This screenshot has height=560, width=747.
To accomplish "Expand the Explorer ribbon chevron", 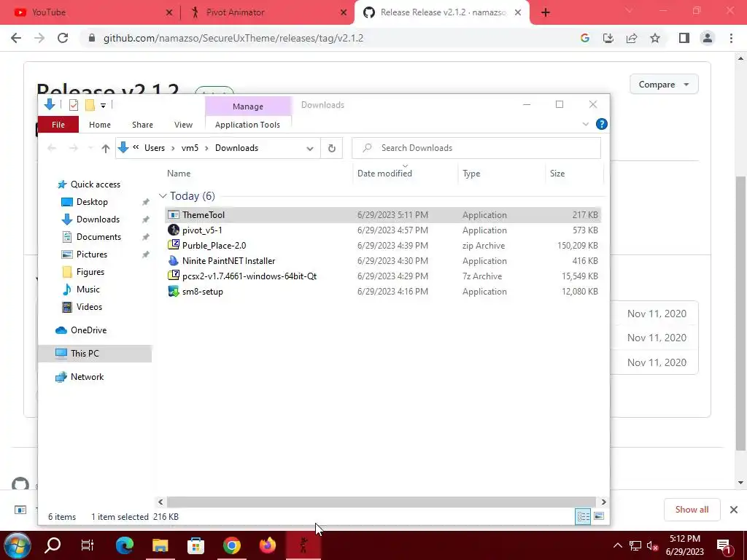I will point(586,124).
